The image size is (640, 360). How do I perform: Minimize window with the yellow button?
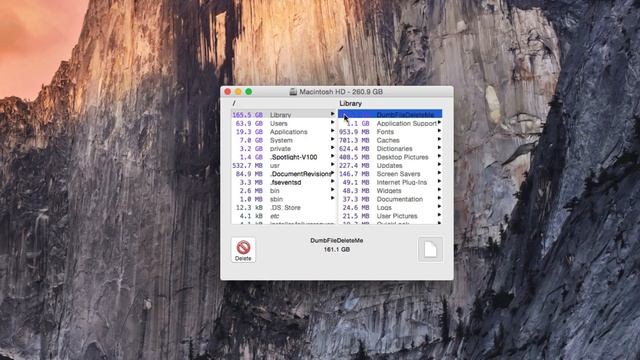(238, 92)
